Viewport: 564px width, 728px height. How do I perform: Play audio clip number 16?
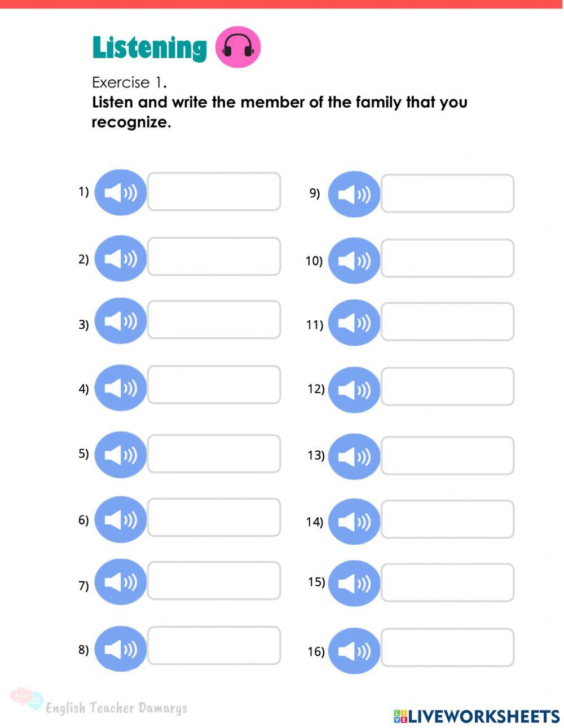pyautogui.click(x=354, y=651)
